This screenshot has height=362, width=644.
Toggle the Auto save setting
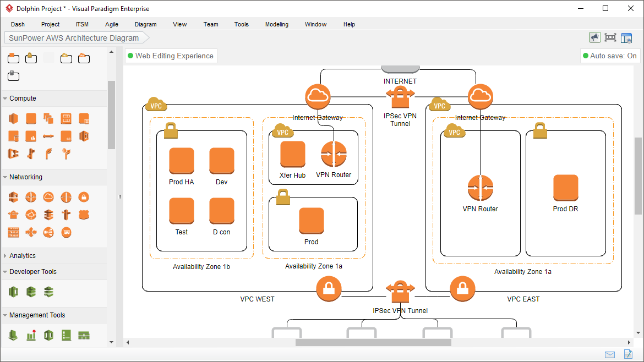pyautogui.click(x=610, y=56)
